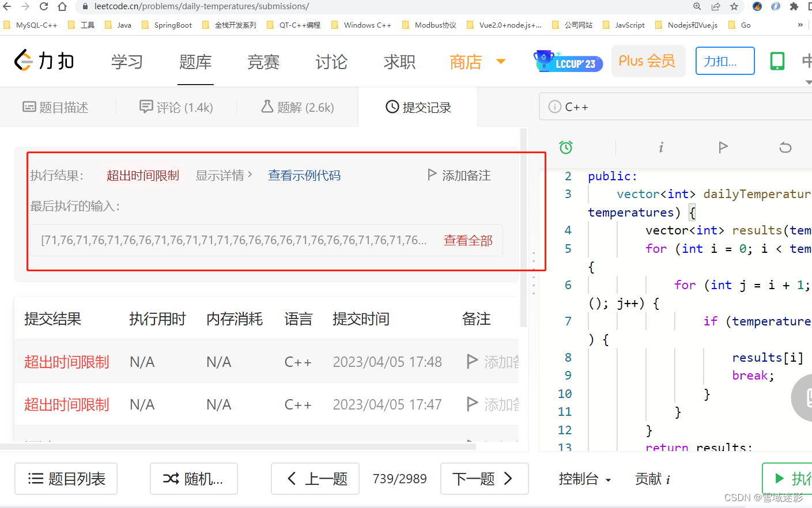Switch to the 提交记录 tab
Image resolution: width=812 pixels, height=508 pixels.
418,107
